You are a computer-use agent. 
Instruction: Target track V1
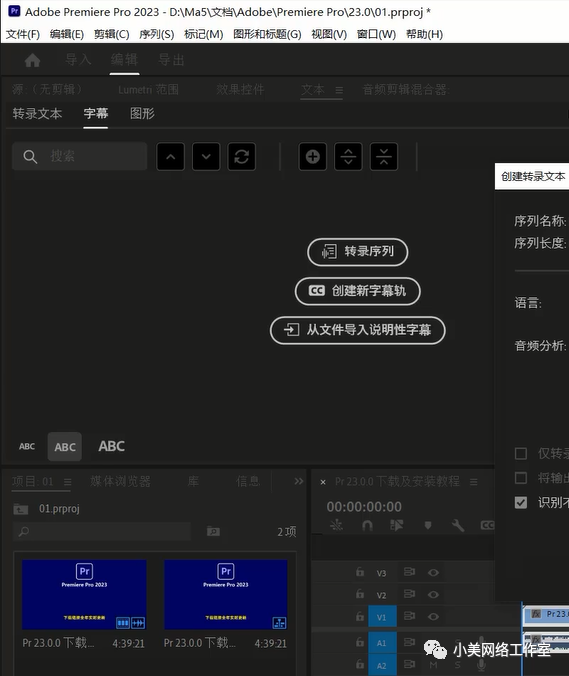[x=381, y=617]
